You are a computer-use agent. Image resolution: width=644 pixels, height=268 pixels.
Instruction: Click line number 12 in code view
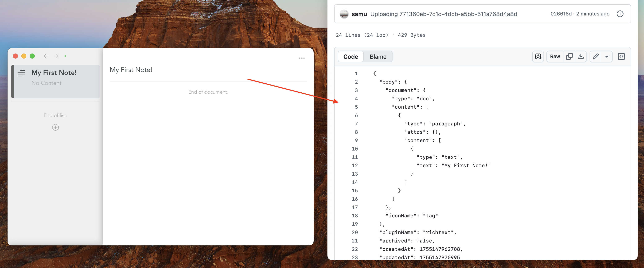click(354, 166)
